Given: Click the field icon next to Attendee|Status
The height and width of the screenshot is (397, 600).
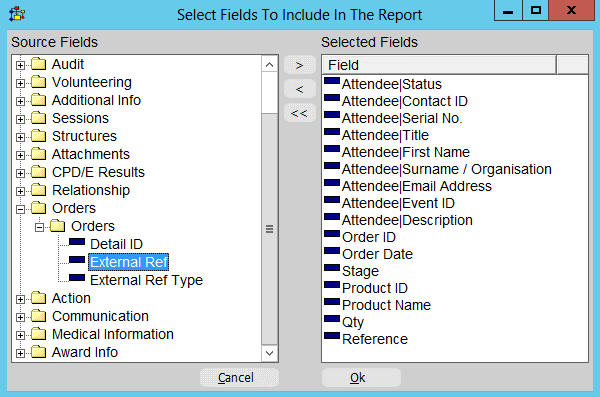Looking at the screenshot, I should coord(332,80).
